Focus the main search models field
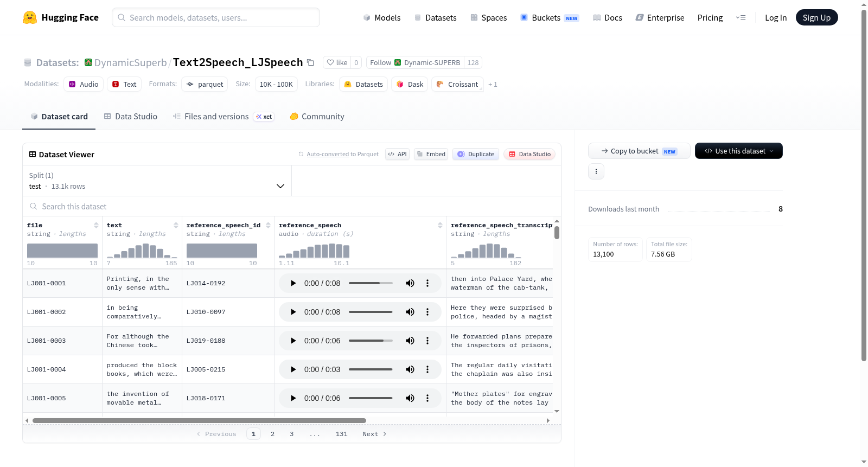The image size is (868, 467). [x=216, y=17]
